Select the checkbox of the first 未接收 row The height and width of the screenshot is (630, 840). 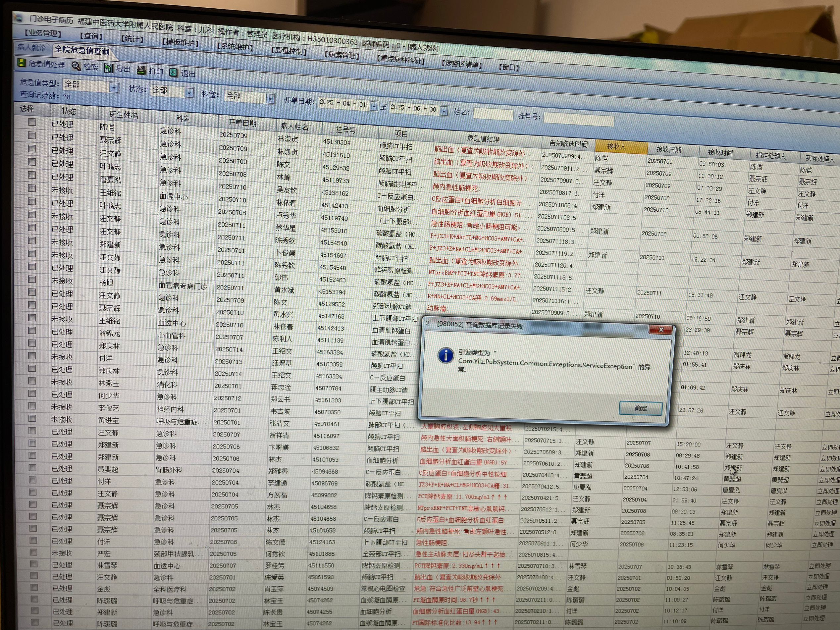pos(32,188)
